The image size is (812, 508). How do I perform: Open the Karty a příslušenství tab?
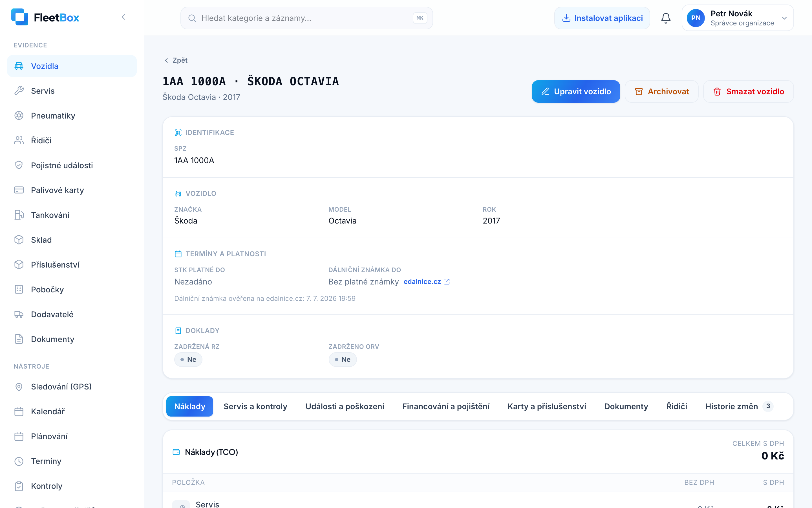pos(547,406)
